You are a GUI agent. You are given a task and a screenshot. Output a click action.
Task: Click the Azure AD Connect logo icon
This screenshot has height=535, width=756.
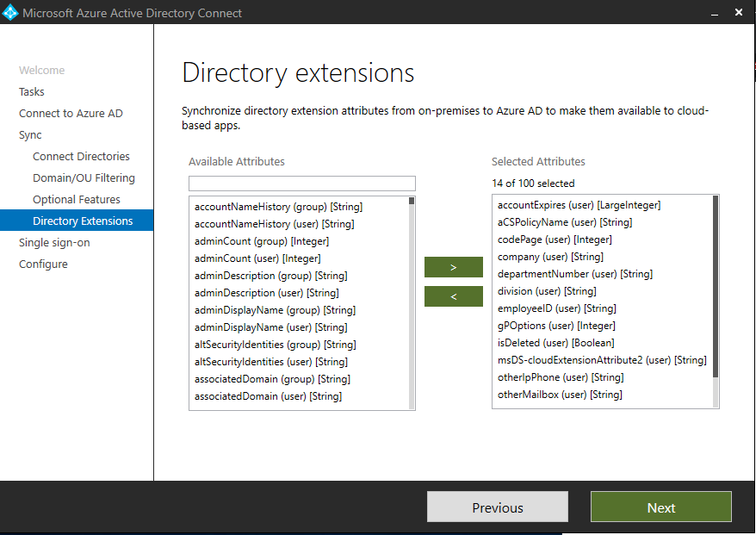pos(12,12)
